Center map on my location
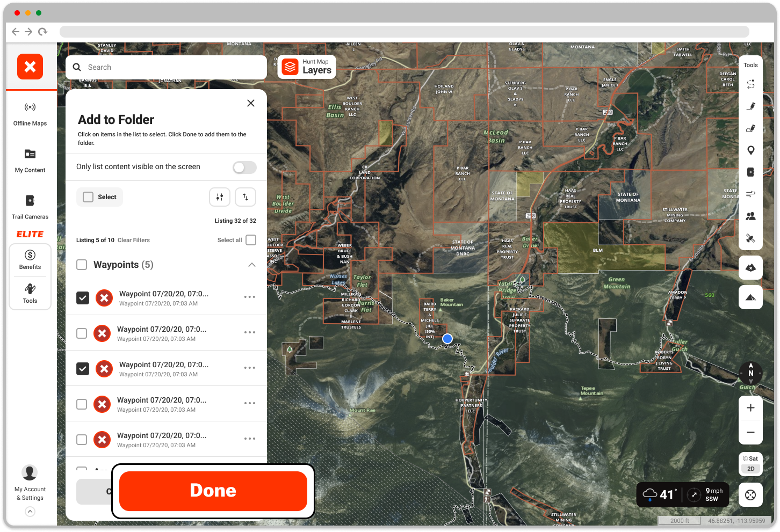Viewport: 780px width, 532px height. click(750, 495)
